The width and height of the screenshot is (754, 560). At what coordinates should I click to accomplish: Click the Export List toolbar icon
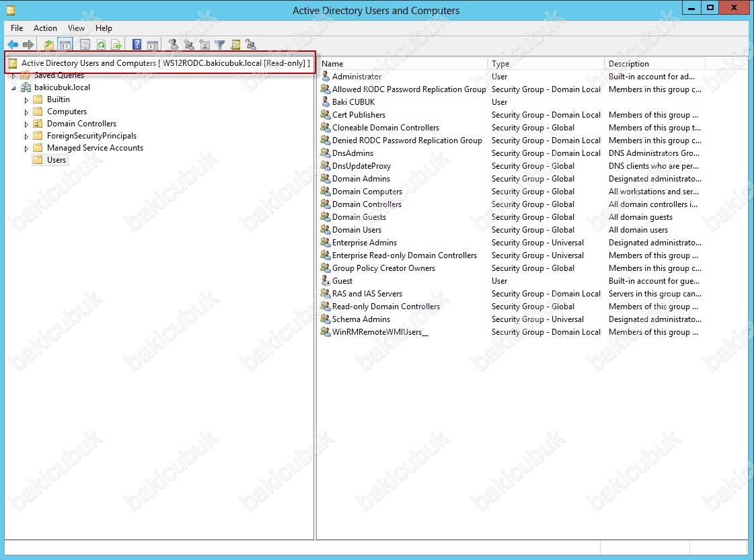click(x=116, y=44)
